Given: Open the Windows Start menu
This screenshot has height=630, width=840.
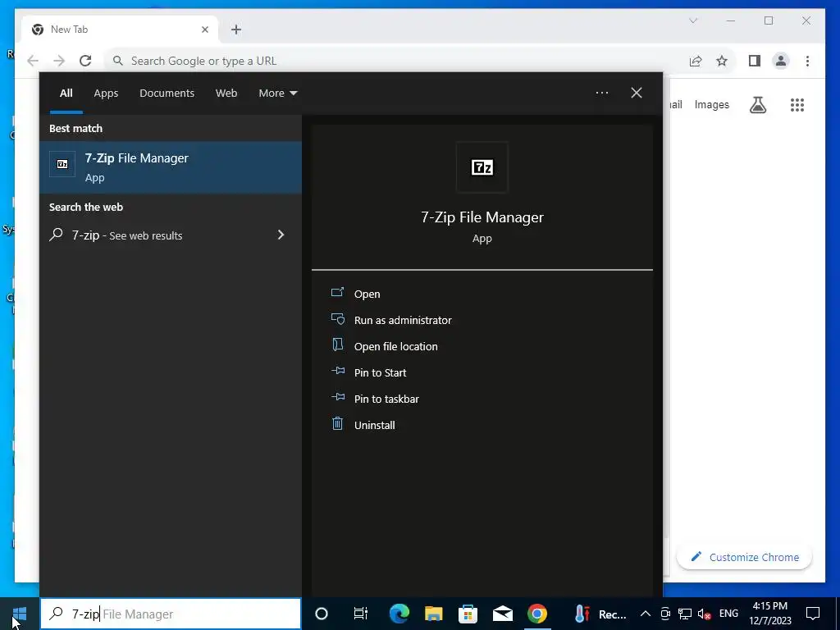Looking at the screenshot, I should tap(20, 614).
